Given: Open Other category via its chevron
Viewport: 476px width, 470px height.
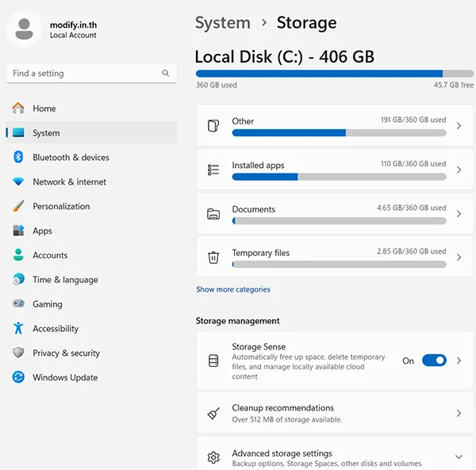Looking at the screenshot, I should [x=459, y=125].
